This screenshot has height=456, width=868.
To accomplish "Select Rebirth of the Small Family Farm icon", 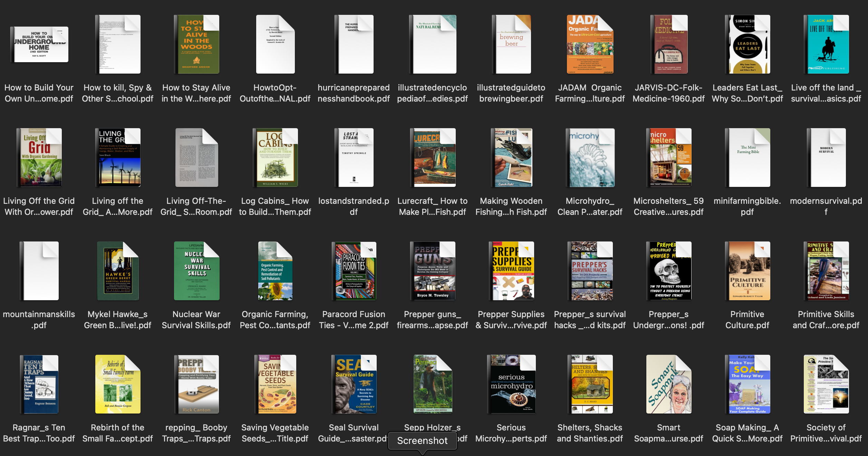I will point(118,384).
